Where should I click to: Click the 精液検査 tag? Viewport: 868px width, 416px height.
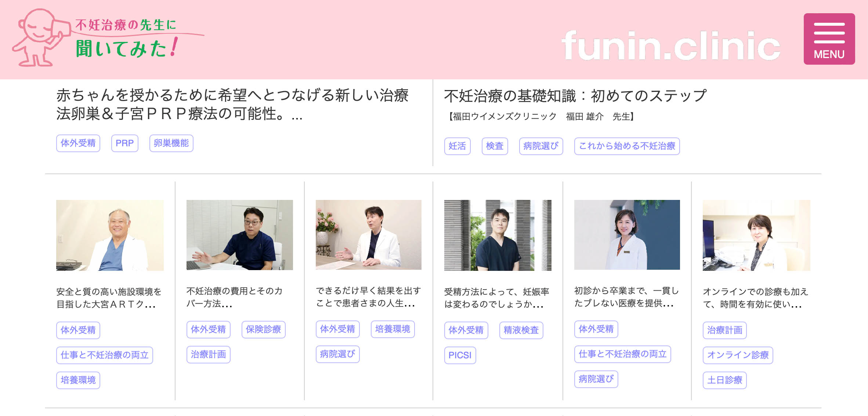pos(521,330)
